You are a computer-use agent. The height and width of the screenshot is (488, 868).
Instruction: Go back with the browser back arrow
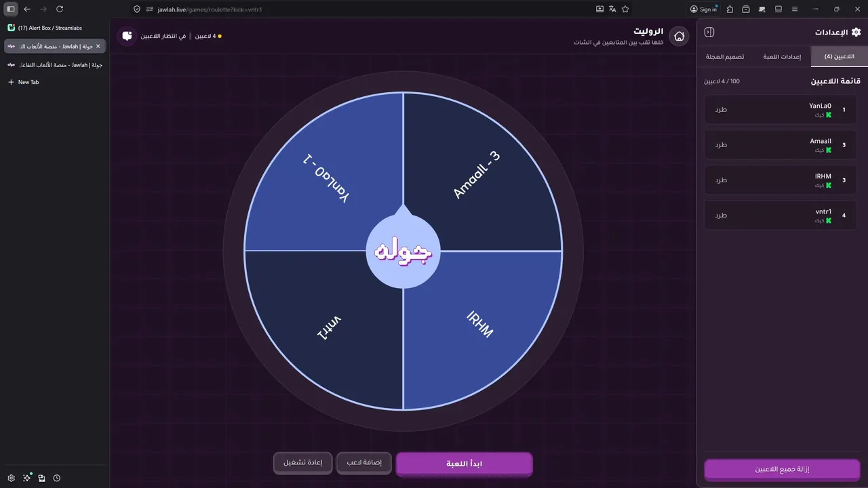tap(27, 9)
